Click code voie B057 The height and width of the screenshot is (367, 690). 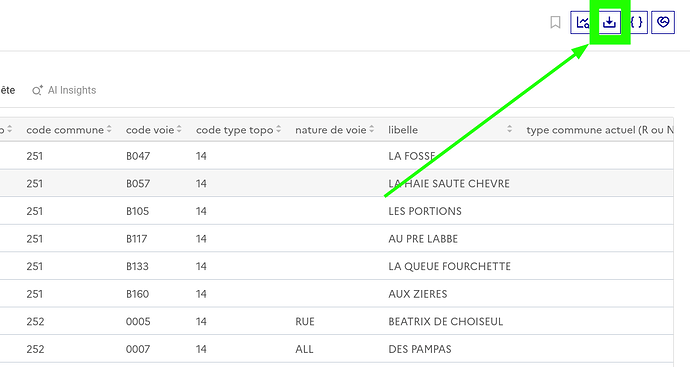pos(138,184)
